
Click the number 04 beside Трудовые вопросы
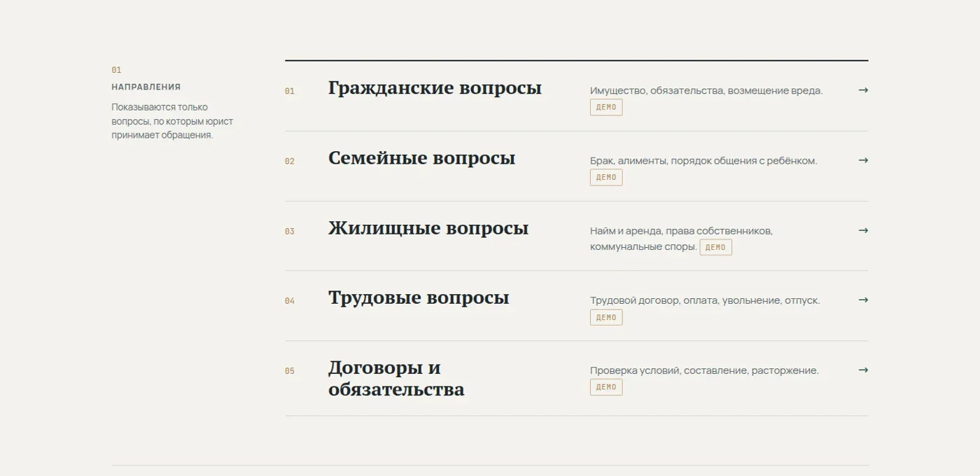click(x=290, y=301)
